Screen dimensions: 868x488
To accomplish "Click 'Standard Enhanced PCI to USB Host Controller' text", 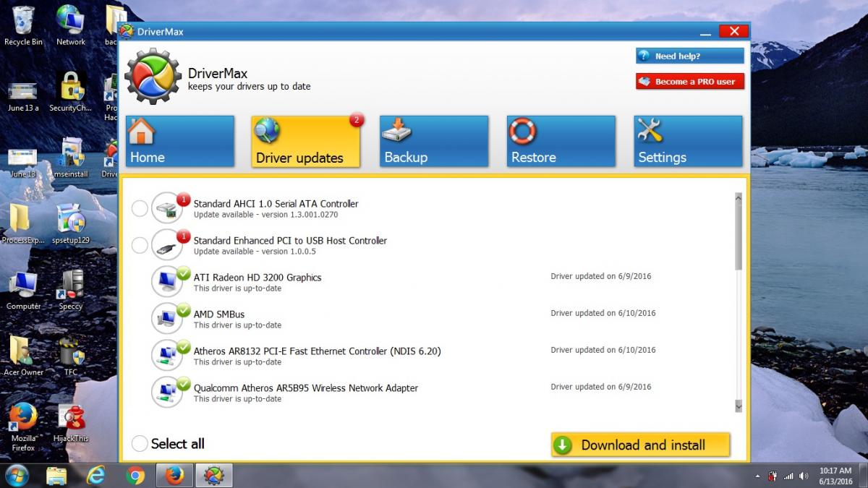I will 290,241.
